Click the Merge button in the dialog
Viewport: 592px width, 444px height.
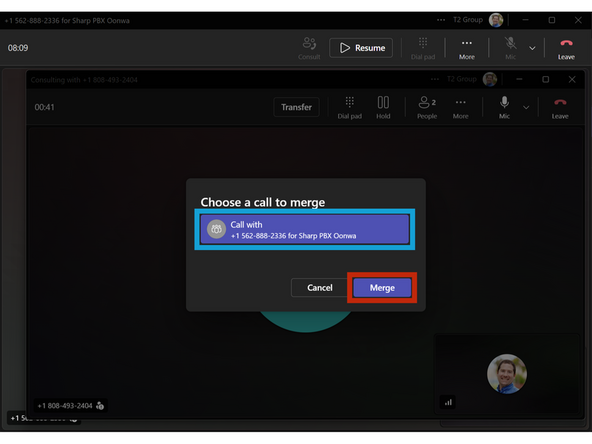[x=382, y=288]
